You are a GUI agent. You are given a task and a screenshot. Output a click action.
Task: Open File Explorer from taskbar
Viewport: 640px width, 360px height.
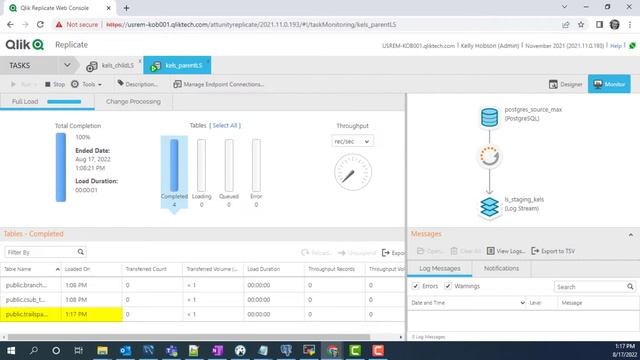coord(102,351)
